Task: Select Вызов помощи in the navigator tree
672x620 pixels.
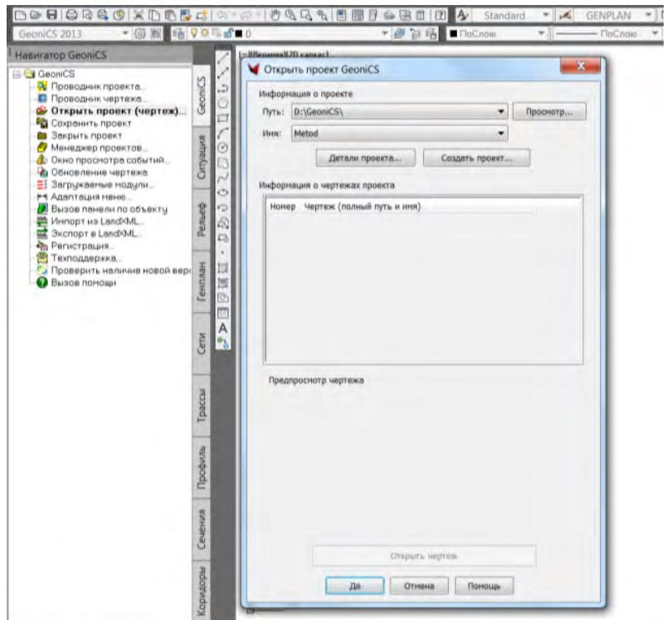Action: pos(84,283)
